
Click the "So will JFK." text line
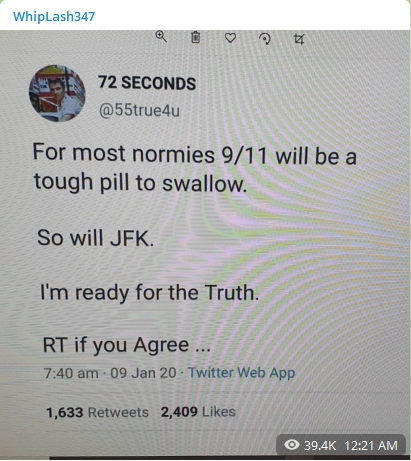point(96,238)
